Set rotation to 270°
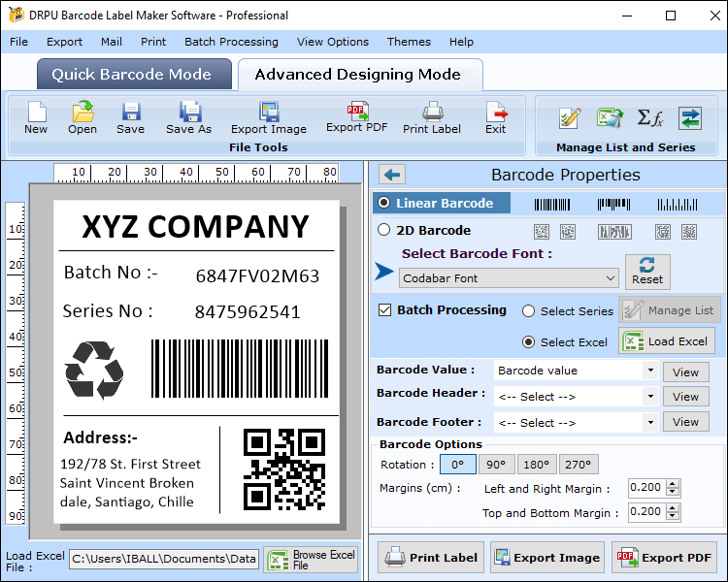Viewport: 728px width, 582px height. [x=579, y=464]
